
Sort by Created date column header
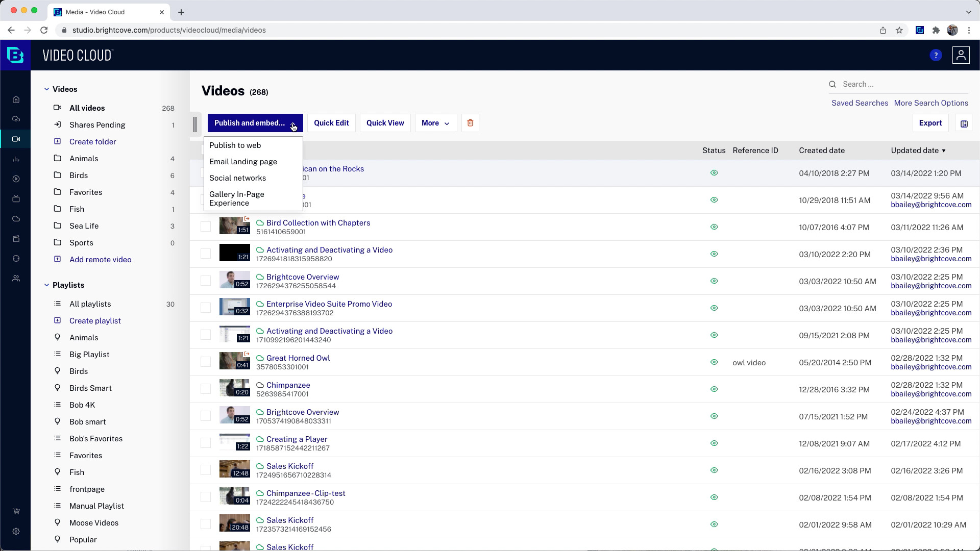click(x=822, y=151)
